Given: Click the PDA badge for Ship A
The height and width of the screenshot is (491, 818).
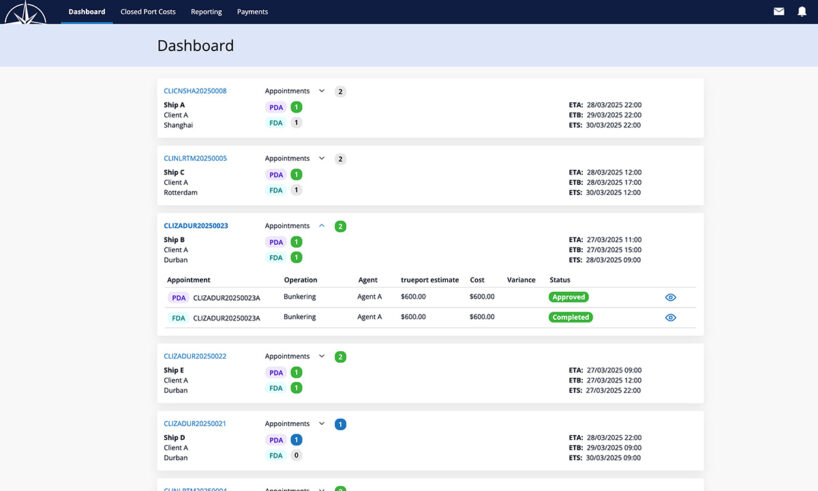Looking at the screenshot, I should (x=275, y=107).
